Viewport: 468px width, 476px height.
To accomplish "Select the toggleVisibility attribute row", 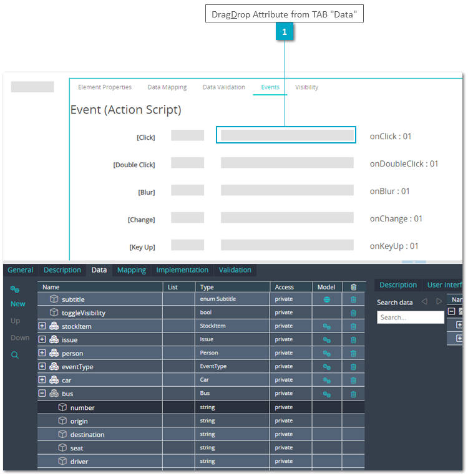I will click(x=201, y=313).
